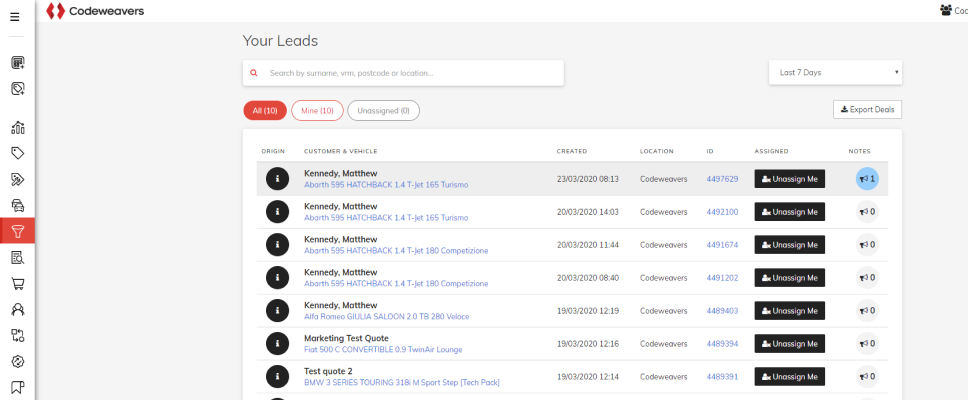Open the bar chart analytics sidebar icon
The height and width of the screenshot is (400, 968).
pos(18,128)
